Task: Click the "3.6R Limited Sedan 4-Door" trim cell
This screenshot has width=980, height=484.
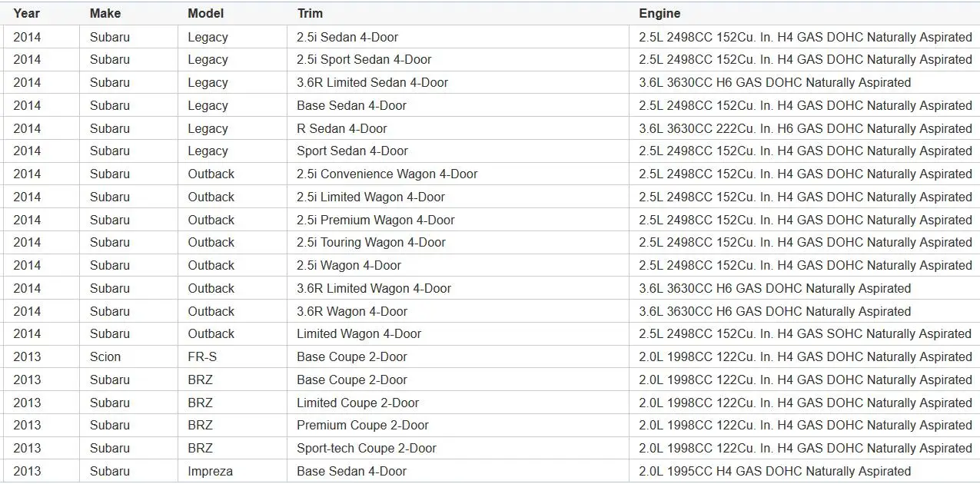Action: click(458, 82)
